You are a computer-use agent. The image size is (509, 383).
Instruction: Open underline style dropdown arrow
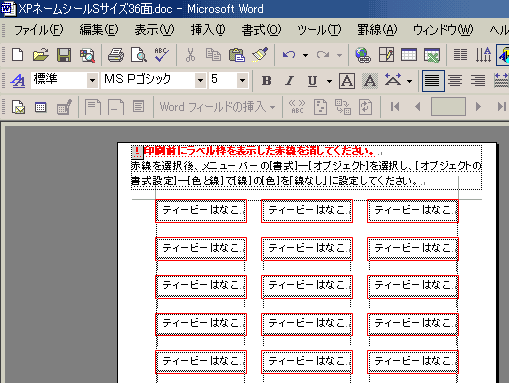(x=329, y=81)
